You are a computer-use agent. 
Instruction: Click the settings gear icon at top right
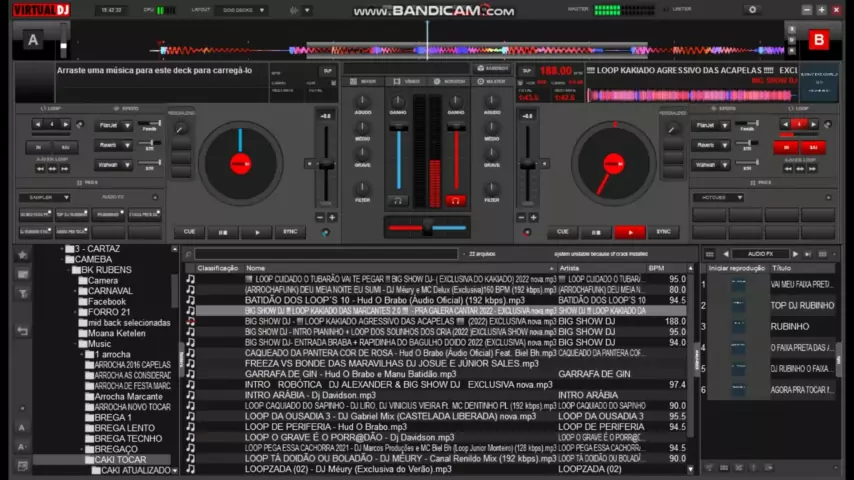click(x=753, y=10)
